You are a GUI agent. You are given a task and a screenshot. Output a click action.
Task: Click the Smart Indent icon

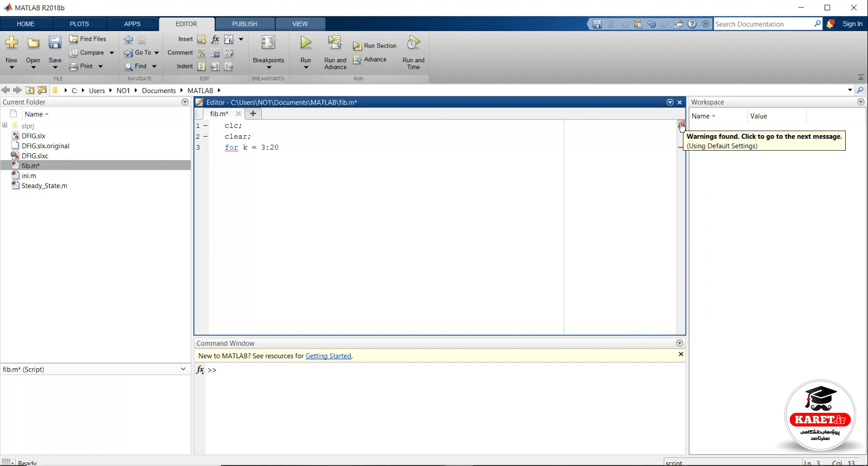coord(202,66)
